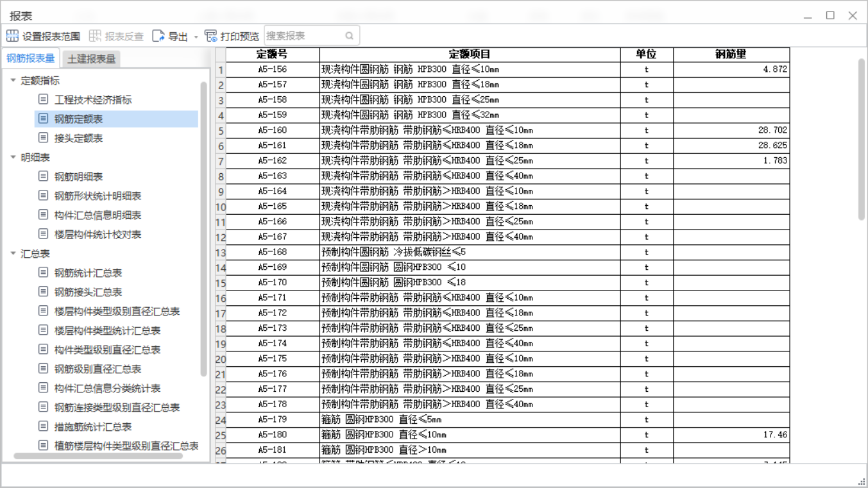Image resolution: width=868 pixels, height=488 pixels.
Task: Collapse the 定额指标 tree group
Action: point(13,80)
